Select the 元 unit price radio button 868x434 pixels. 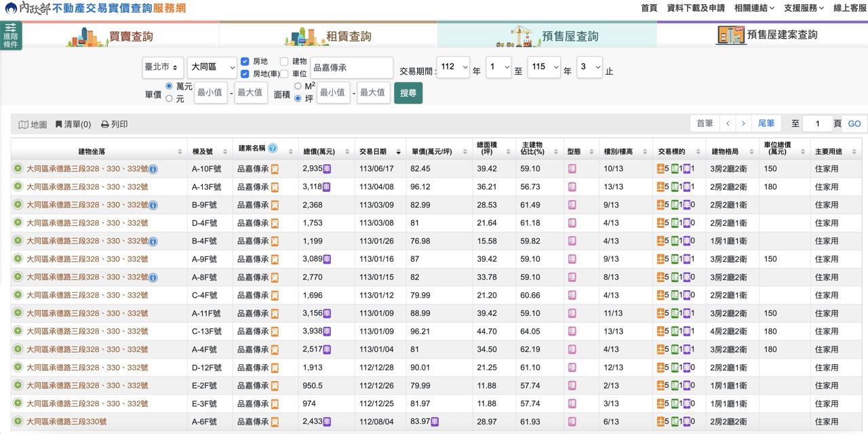click(x=170, y=98)
